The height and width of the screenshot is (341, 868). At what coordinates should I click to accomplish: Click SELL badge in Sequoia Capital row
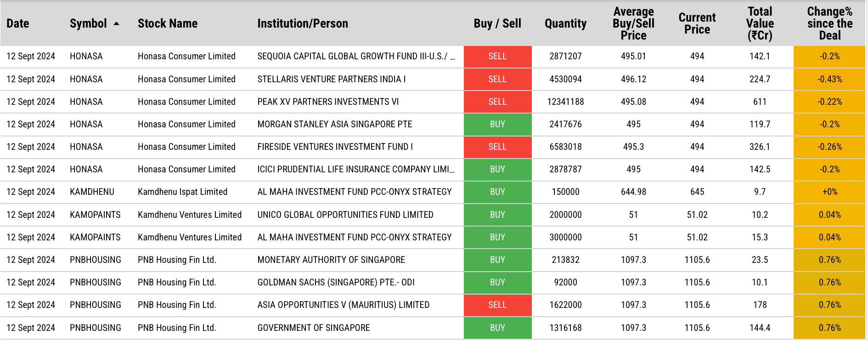coord(497,57)
